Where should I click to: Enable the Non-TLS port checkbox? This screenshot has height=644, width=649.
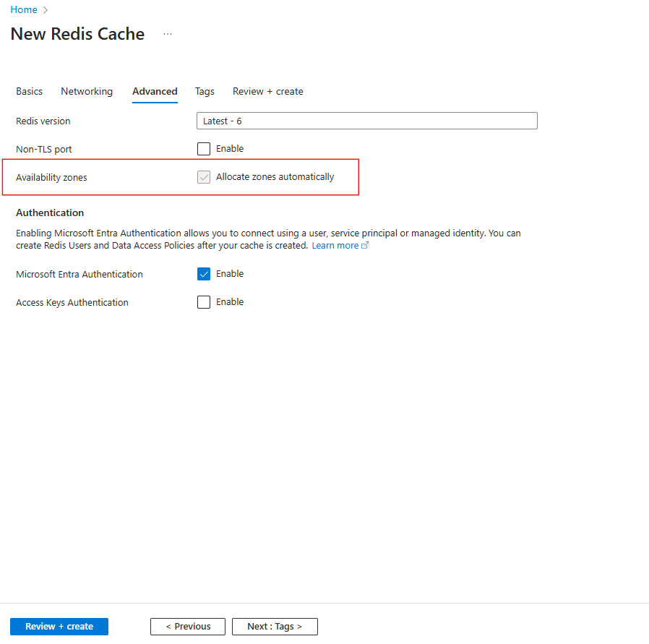tap(204, 148)
